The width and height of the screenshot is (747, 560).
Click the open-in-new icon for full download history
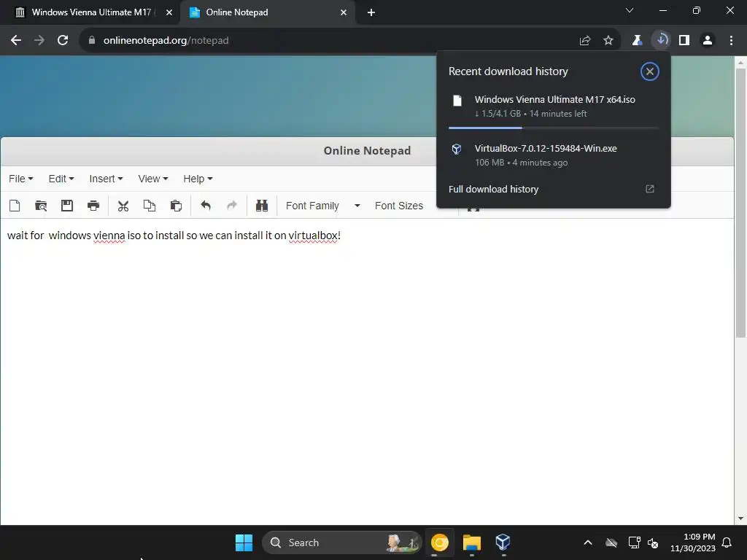coord(650,189)
